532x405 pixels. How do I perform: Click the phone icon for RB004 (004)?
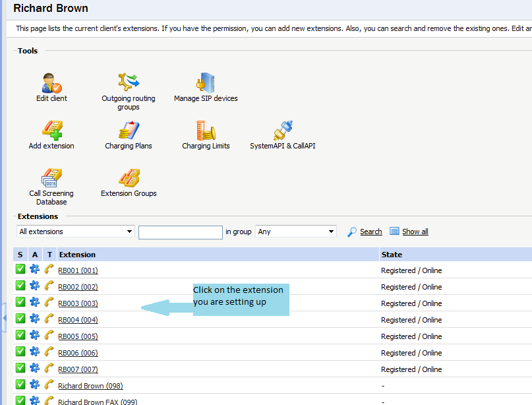click(49, 319)
